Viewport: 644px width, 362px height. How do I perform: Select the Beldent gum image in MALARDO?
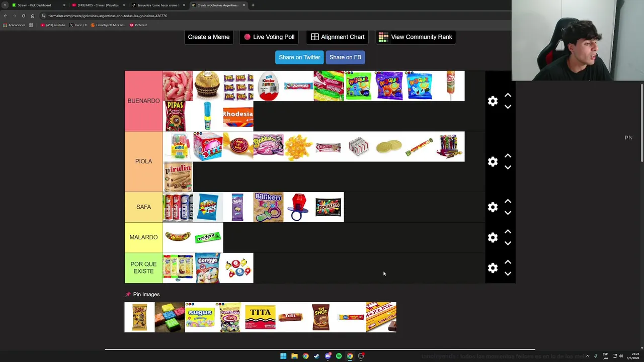208,237
